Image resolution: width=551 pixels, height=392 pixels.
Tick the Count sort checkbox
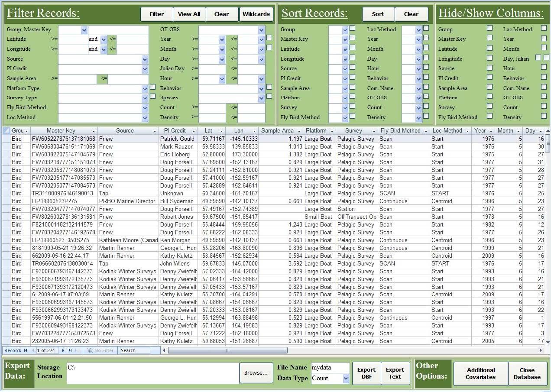(x=426, y=106)
